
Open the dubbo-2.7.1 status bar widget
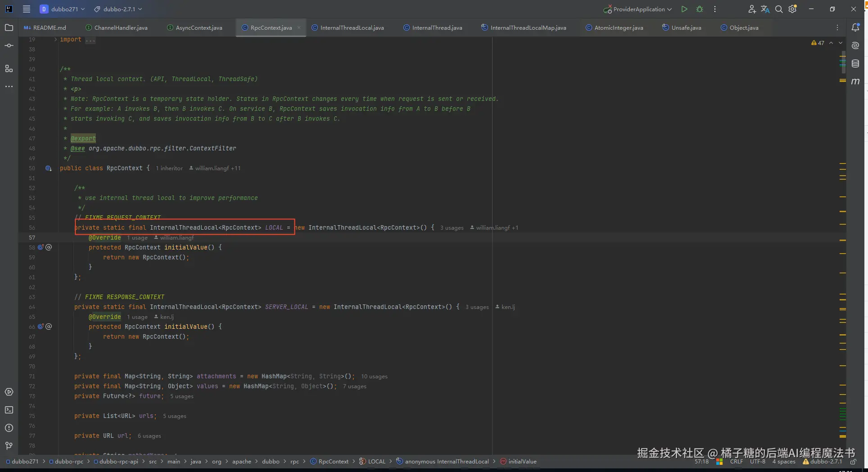click(822, 462)
